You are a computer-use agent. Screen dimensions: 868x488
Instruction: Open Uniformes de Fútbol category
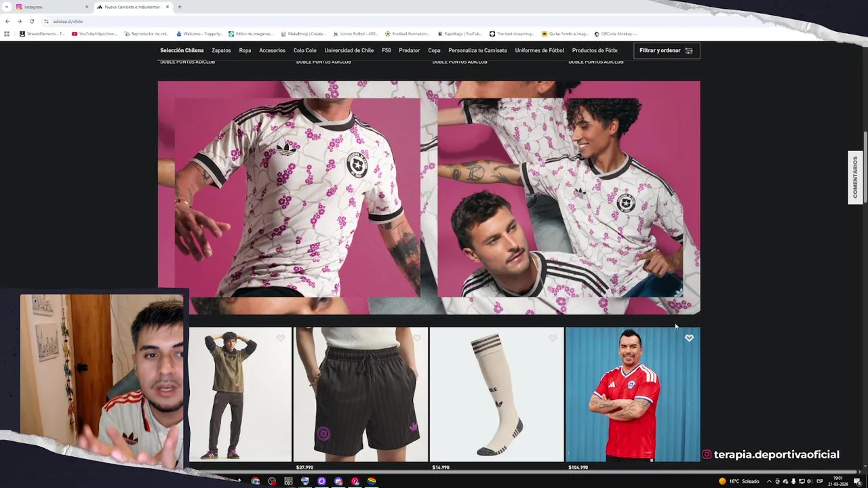click(539, 50)
